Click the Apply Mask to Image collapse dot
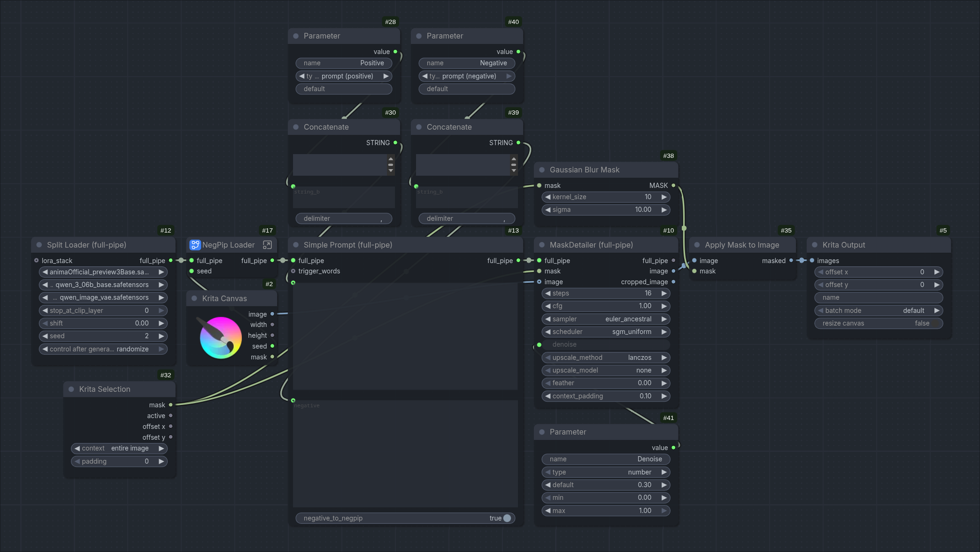The height and width of the screenshot is (552, 980). 697,245
